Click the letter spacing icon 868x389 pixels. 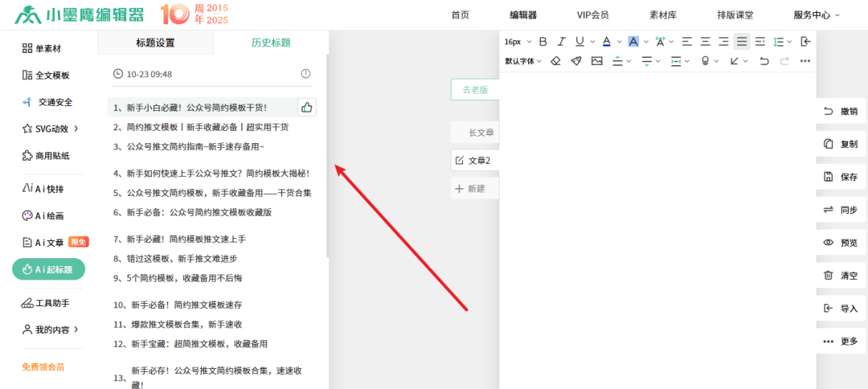point(660,42)
